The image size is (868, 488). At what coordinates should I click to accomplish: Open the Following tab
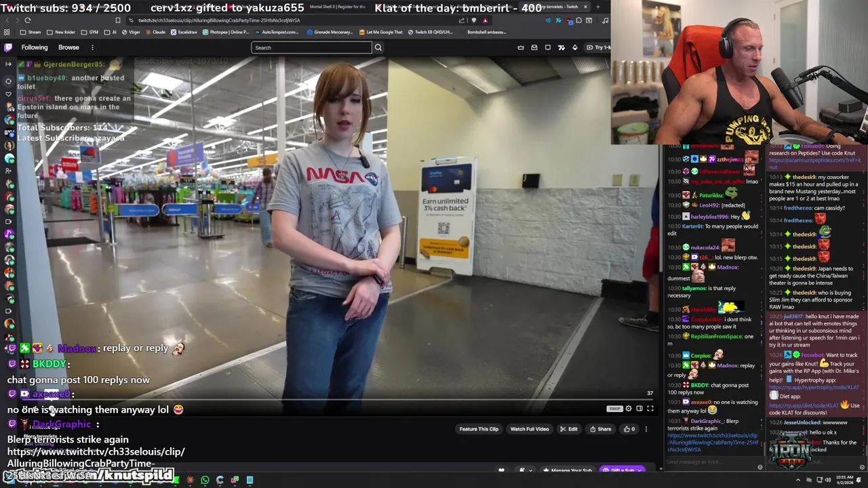35,47
